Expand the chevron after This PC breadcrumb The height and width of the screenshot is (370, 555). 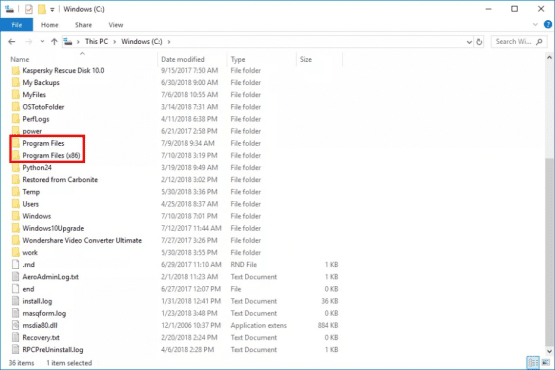pos(115,42)
